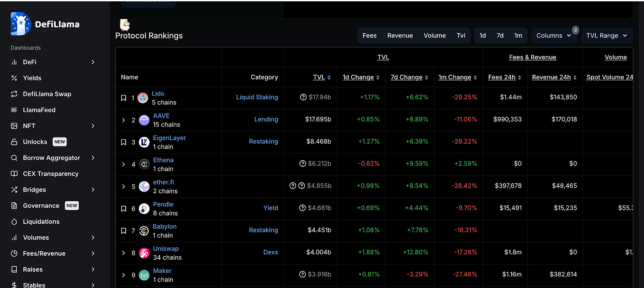Click the NFT image icon
Viewport: 644px width, 288px height.
pyautogui.click(x=14, y=126)
